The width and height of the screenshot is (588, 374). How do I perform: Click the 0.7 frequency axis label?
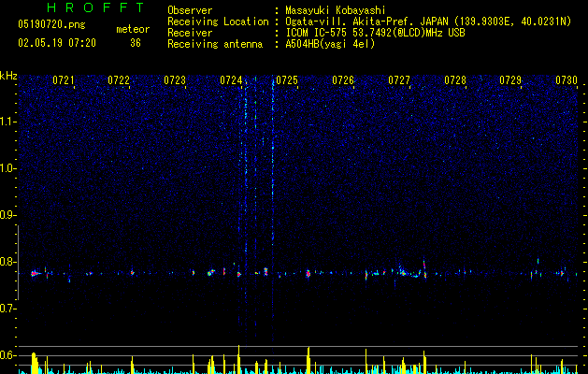point(7,309)
